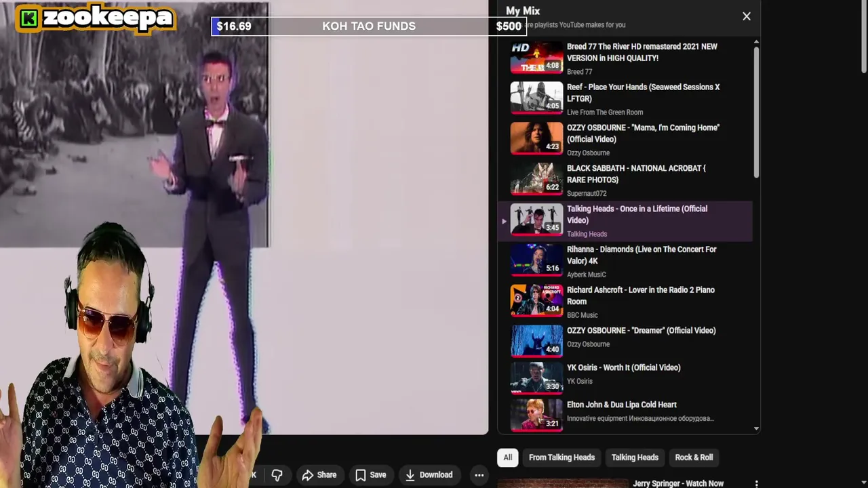Click channel name 'BBC Music'

click(x=583, y=315)
